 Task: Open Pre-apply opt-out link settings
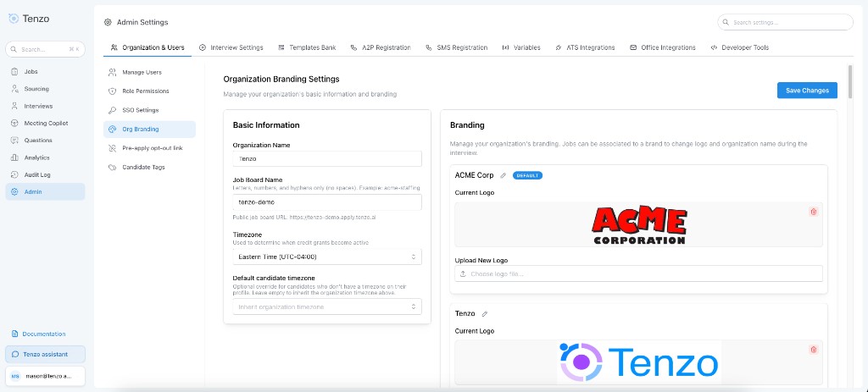[x=149, y=148]
